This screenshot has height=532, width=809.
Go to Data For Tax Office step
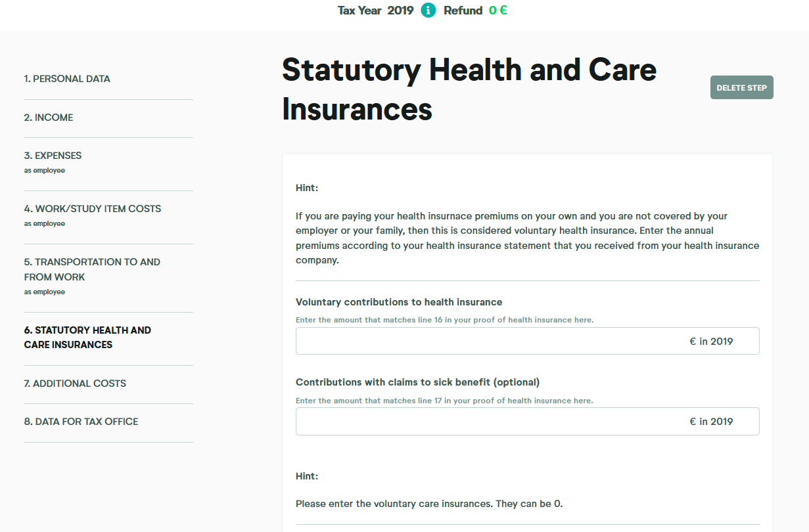tap(81, 422)
